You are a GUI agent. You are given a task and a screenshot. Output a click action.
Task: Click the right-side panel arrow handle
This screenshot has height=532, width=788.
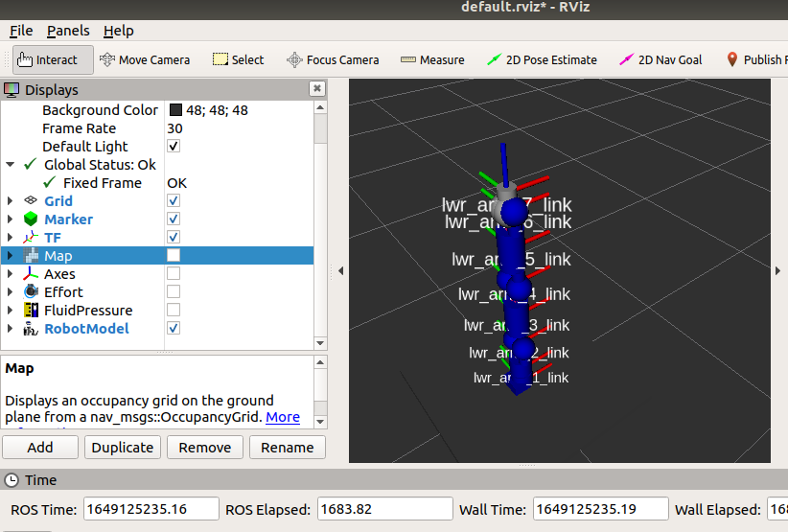click(x=777, y=270)
